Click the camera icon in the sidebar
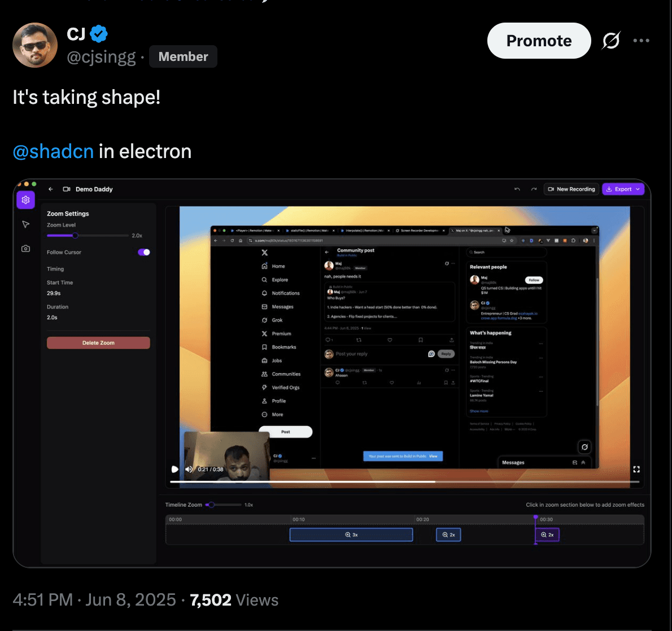Screen dimensions: 672x631 (x=25, y=248)
